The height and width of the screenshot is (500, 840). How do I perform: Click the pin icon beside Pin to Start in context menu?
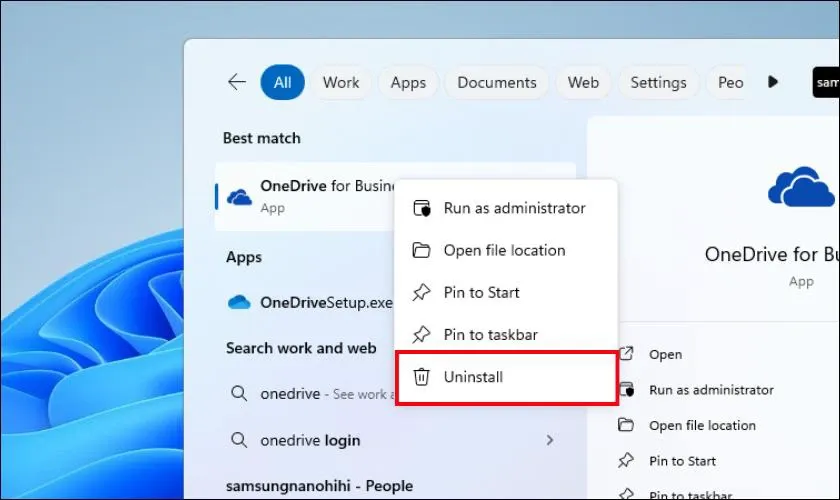(x=421, y=292)
